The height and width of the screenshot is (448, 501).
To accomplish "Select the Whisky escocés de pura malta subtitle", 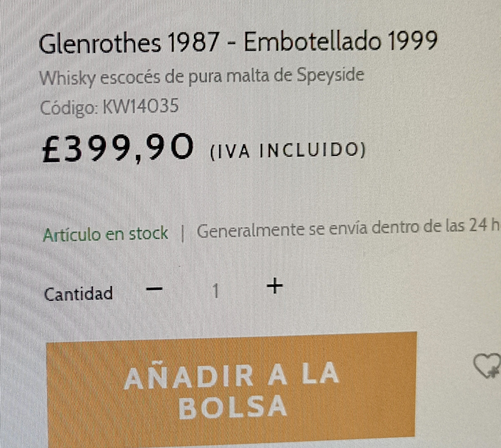I will coord(202,77).
